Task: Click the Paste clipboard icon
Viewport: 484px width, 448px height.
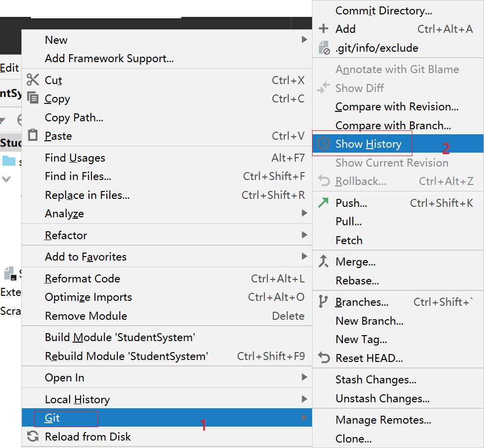Action: tap(33, 135)
